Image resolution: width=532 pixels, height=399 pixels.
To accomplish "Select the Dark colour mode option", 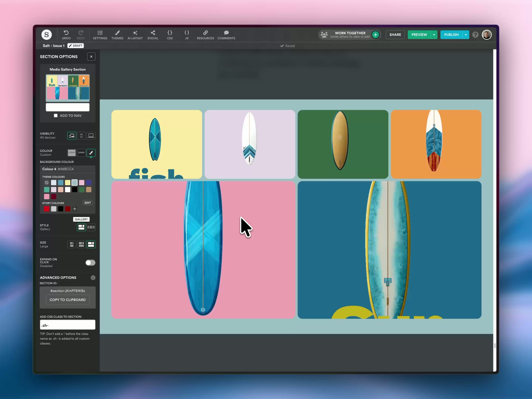I will (81, 152).
